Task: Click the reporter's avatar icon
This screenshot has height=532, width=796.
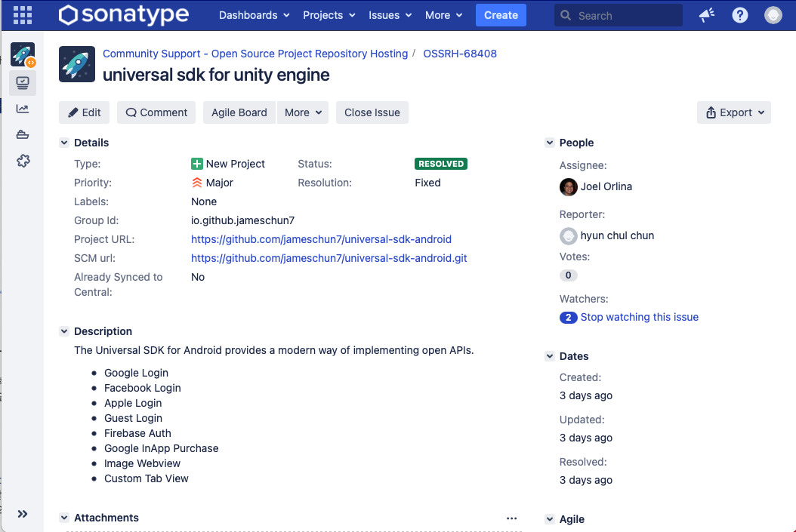Action: tap(569, 236)
